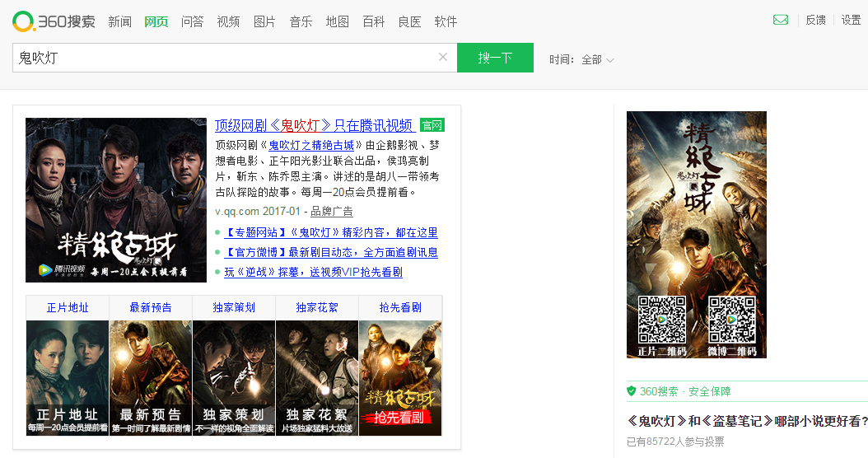Click the 正片地址 heading link
This screenshot has height=458, width=868.
pyautogui.click(x=68, y=307)
